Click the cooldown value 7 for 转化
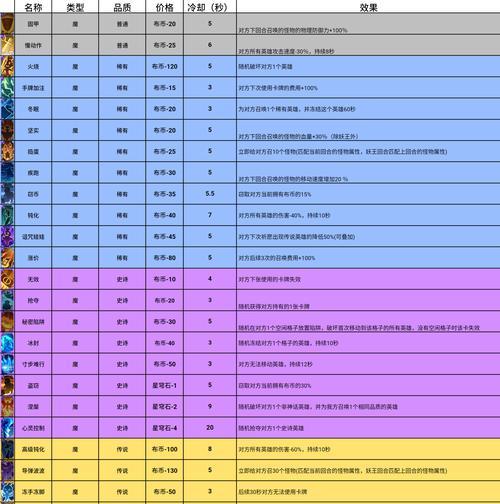Viewport: 500px width, 504px height. pos(210,215)
